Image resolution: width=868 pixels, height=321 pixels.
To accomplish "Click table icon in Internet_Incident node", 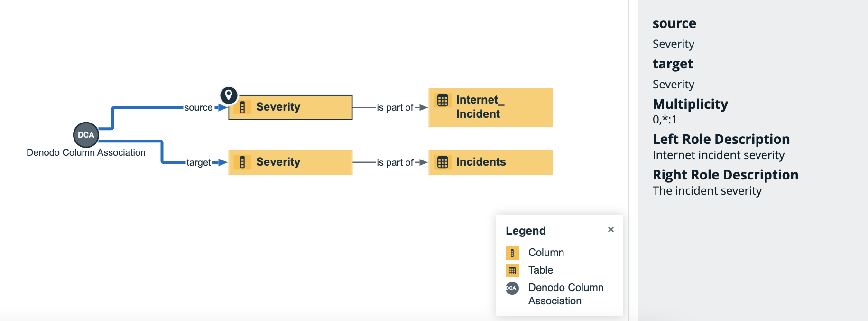I will pyautogui.click(x=443, y=101).
